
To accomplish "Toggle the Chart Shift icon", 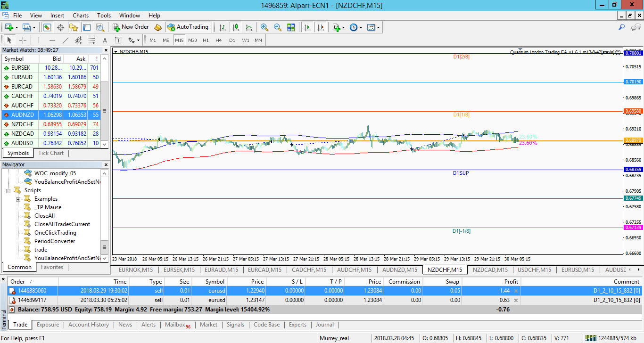I will pos(321,27).
